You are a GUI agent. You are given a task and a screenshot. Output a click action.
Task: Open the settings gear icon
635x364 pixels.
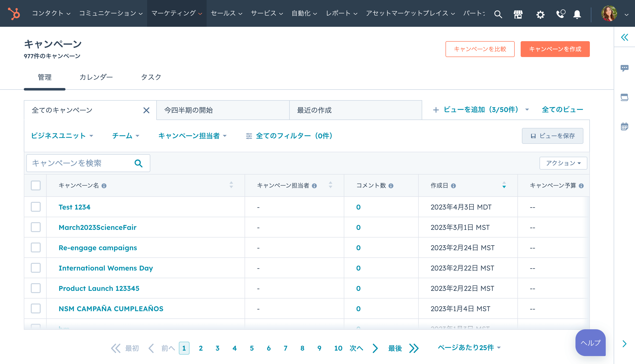[x=540, y=14]
